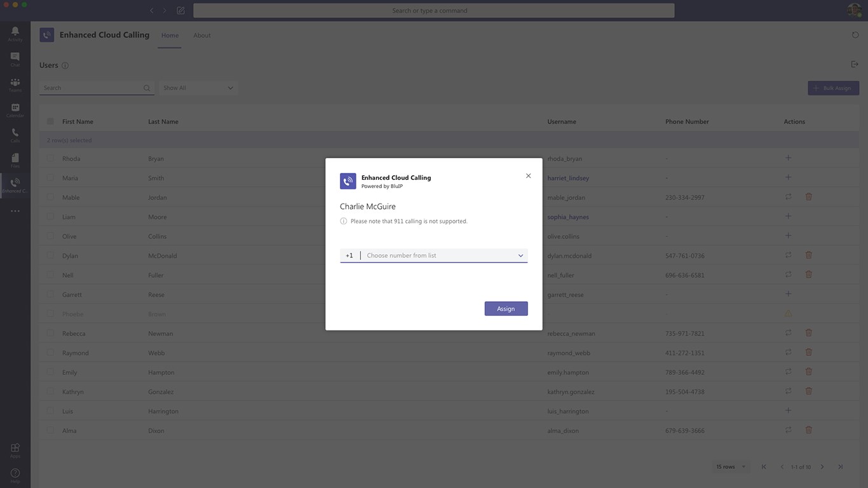The height and width of the screenshot is (488, 868).
Task: Go to the previous page of users
Action: tap(782, 467)
